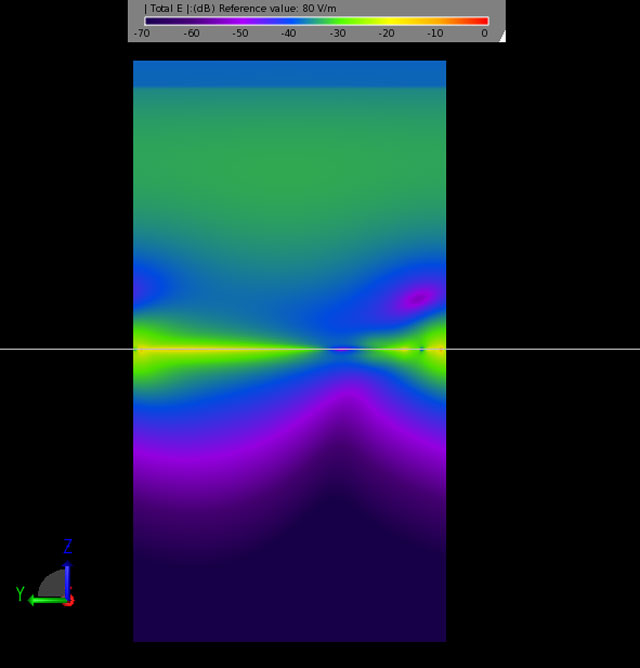Click the red end of the color scale
Screen dimensions: 640x668
tap(482, 21)
